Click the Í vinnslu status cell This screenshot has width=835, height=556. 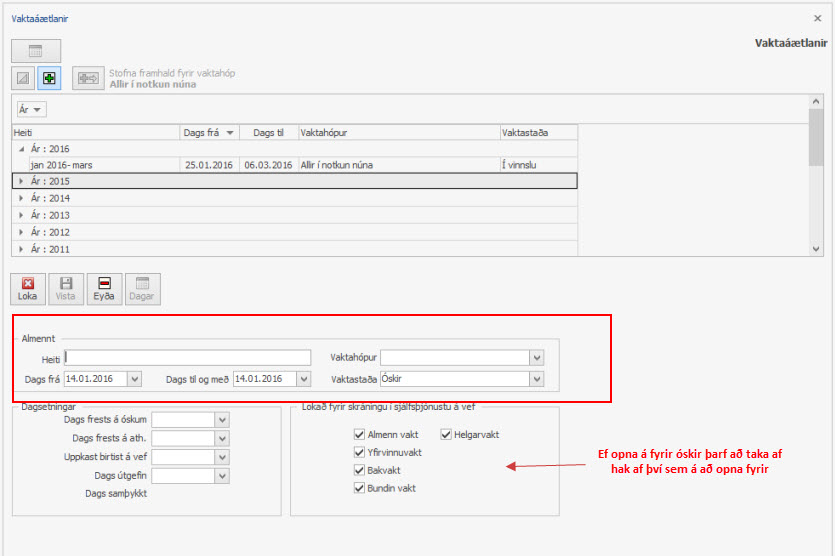coord(539,165)
